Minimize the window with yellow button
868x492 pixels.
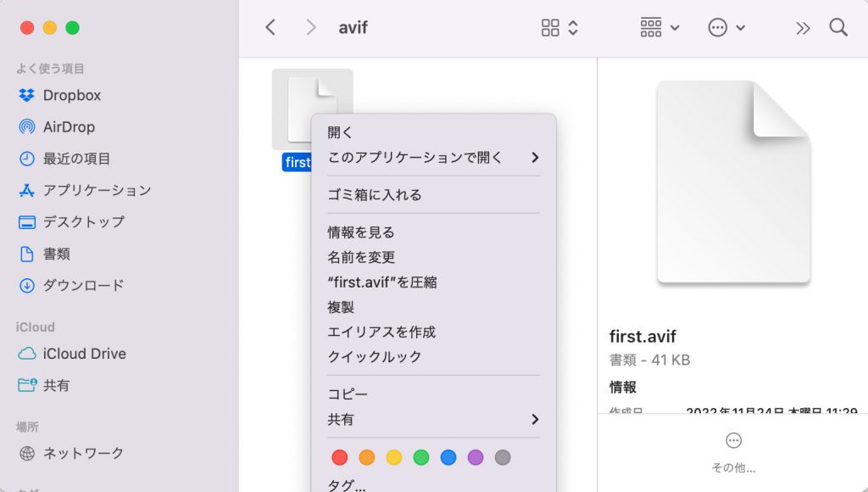coord(50,27)
